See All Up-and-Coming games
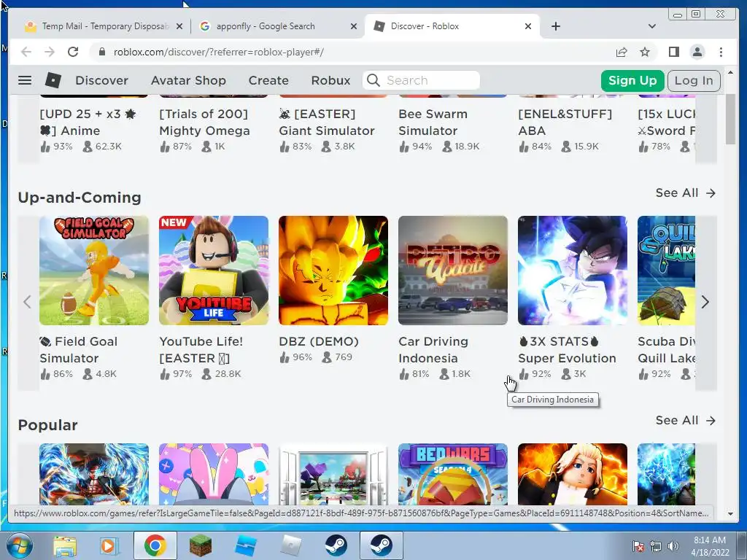 click(685, 192)
